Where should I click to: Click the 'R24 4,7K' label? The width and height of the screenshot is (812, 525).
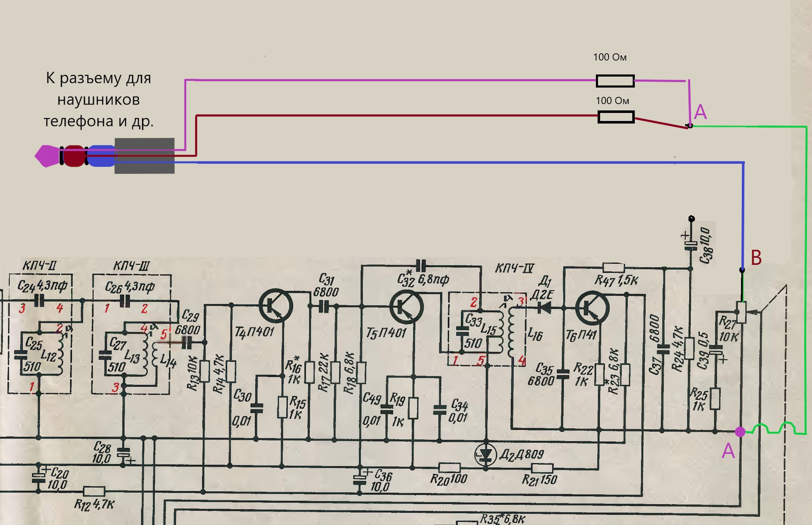[x=678, y=349]
